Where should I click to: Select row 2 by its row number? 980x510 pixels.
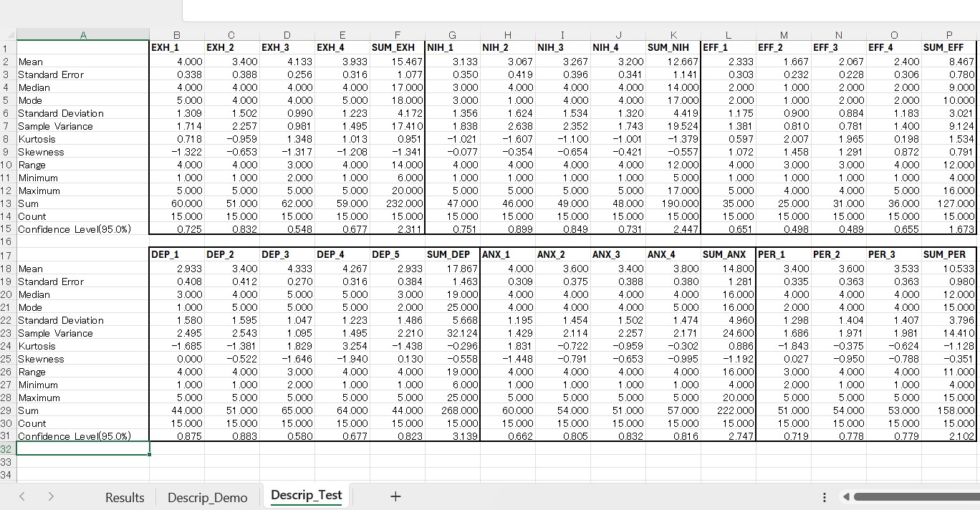6,62
